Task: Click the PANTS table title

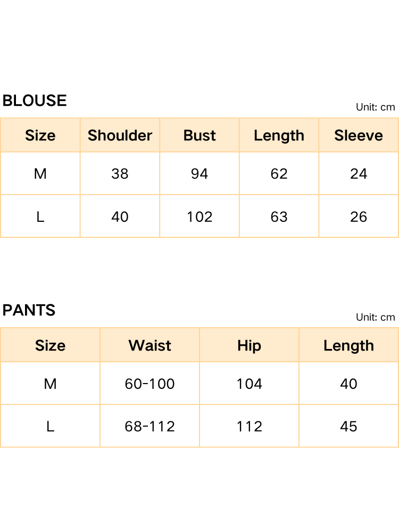Action: tap(29, 310)
